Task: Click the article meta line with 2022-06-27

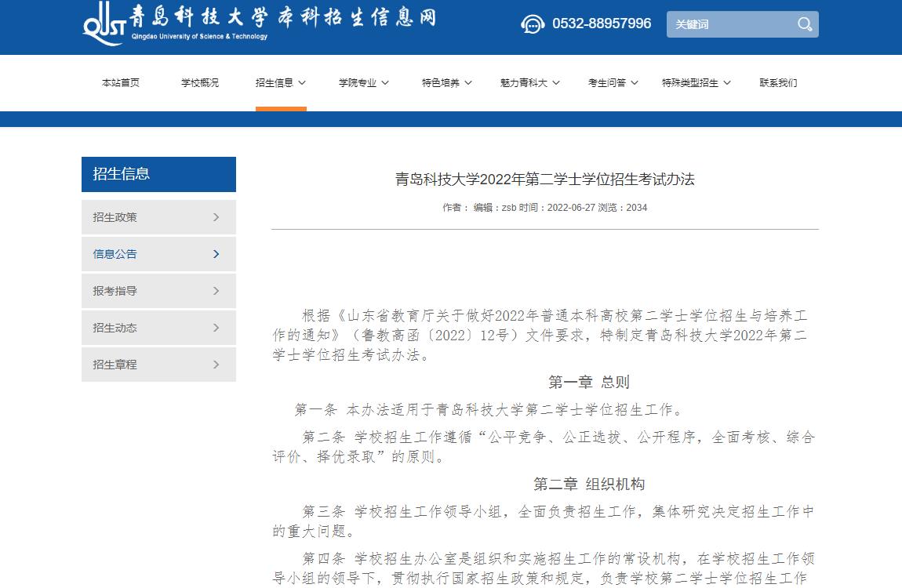Action: pyautogui.click(x=545, y=208)
